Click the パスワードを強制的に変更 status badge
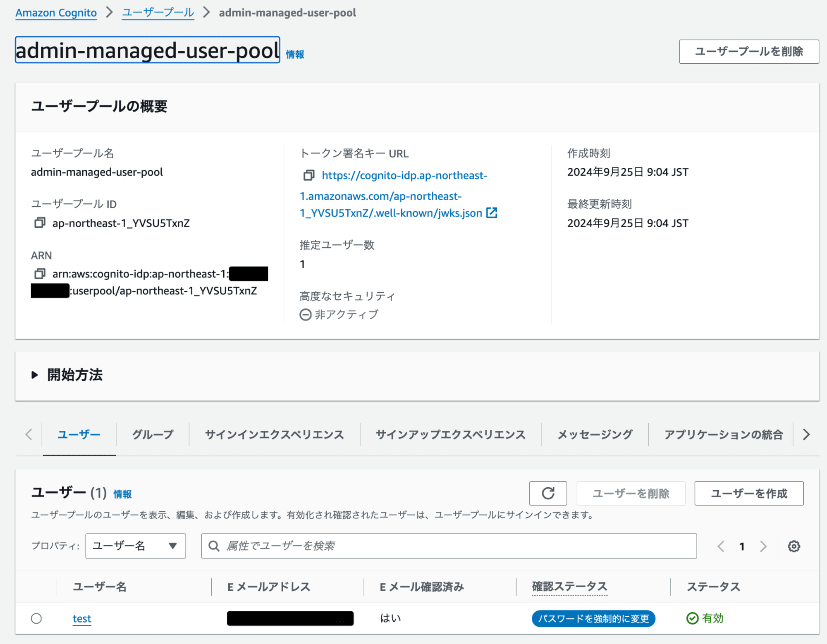Viewport: 827px width, 644px height. 593,618
